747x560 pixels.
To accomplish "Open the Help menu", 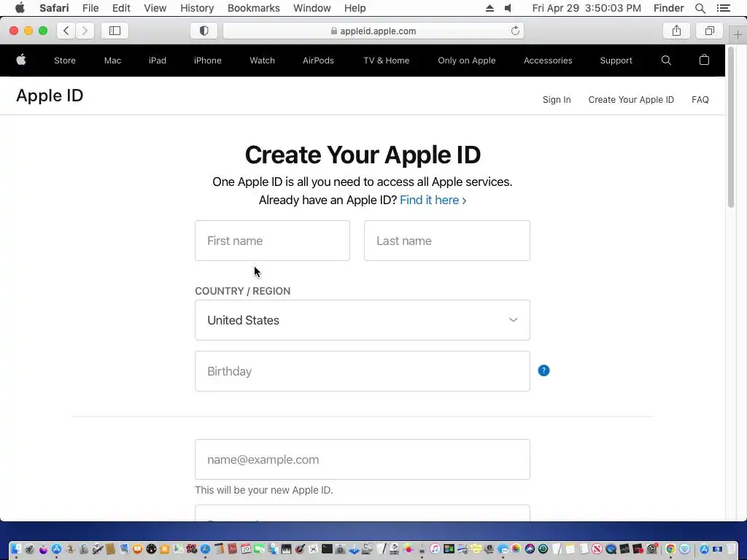I will (x=355, y=8).
